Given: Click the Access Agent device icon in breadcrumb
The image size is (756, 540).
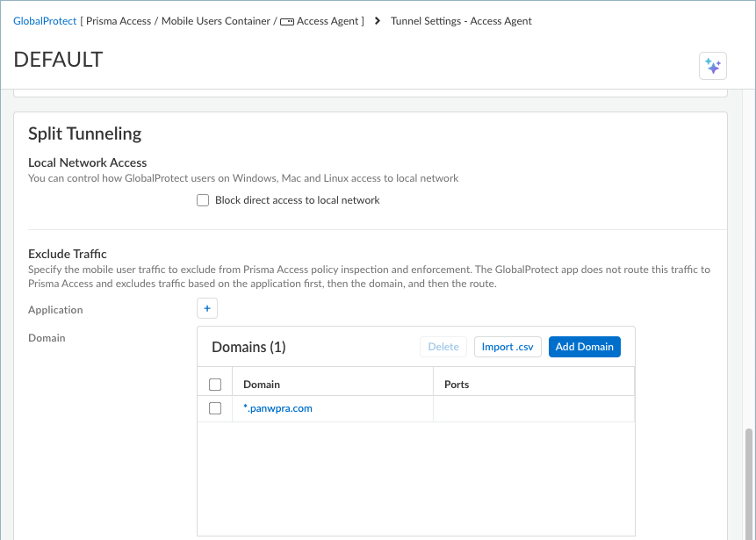Looking at the screenshot, I should coord(286,21).
